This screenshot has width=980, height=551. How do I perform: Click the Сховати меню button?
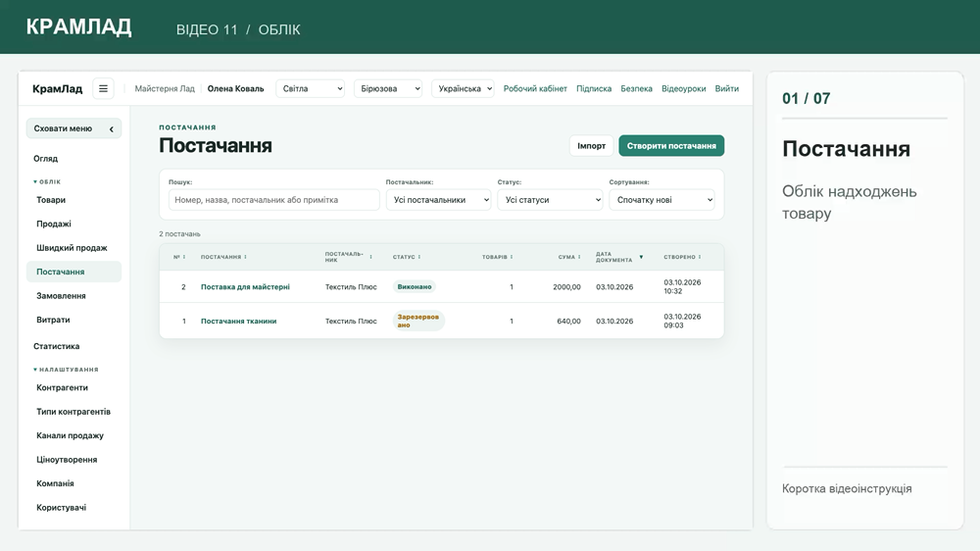tap(73, 128)
